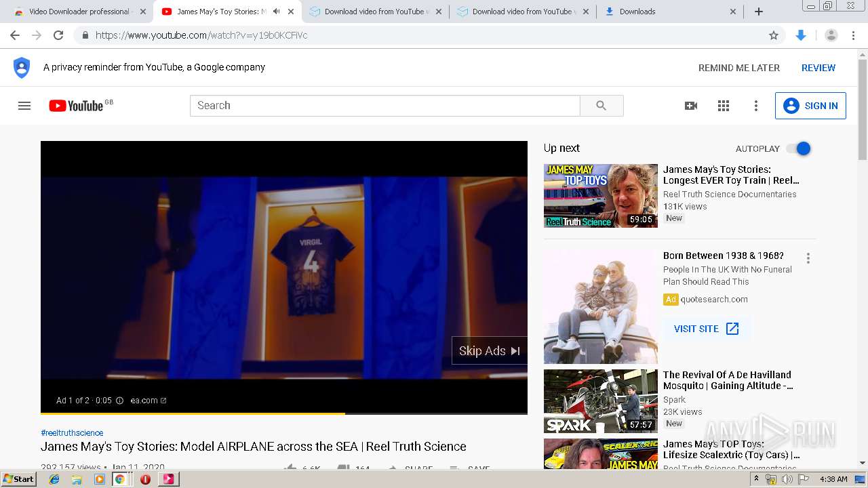Viewport: 868px width, 488px height.
Task: Click title James May's Toy Stories: Longest EVER Toy Train
Action: [x=731, y=175]
